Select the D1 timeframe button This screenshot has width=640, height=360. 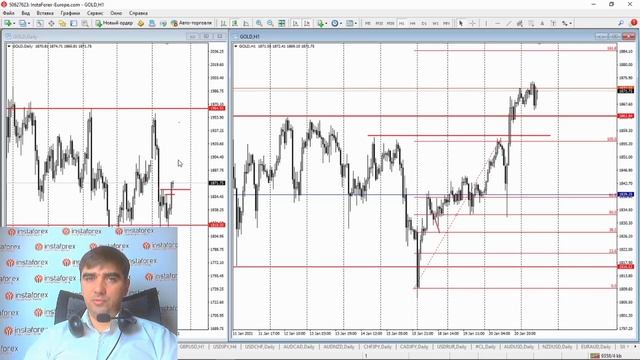tap(424, 23)
